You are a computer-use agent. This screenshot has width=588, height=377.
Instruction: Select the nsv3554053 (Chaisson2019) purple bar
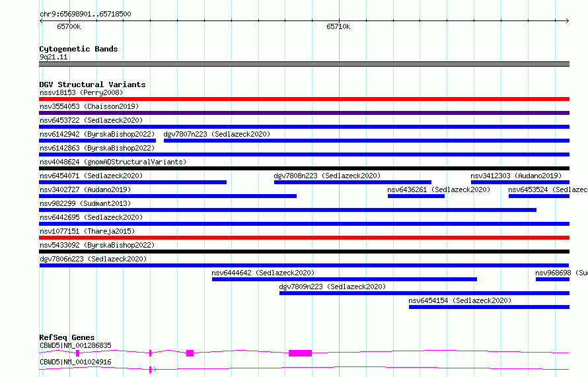tap(304, 113)
